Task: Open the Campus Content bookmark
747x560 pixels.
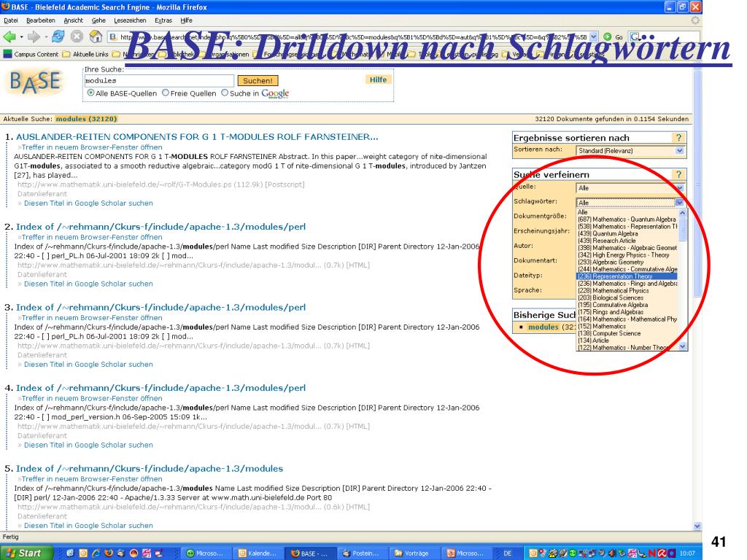Action: pos(31,54)
